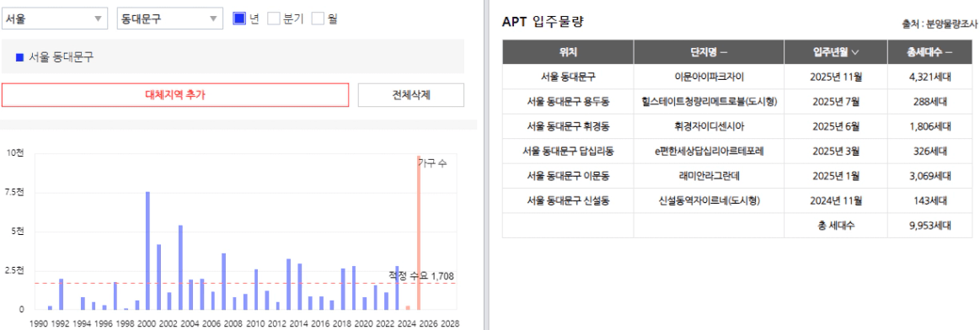Click the 143세대 household count

(x=929, y=201)
